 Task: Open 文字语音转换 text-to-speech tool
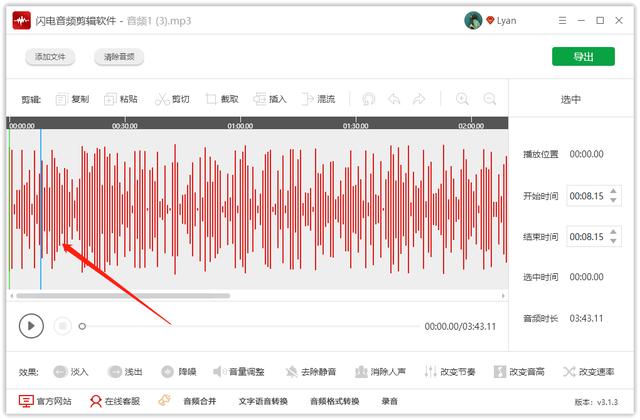(x=263, y=401)
